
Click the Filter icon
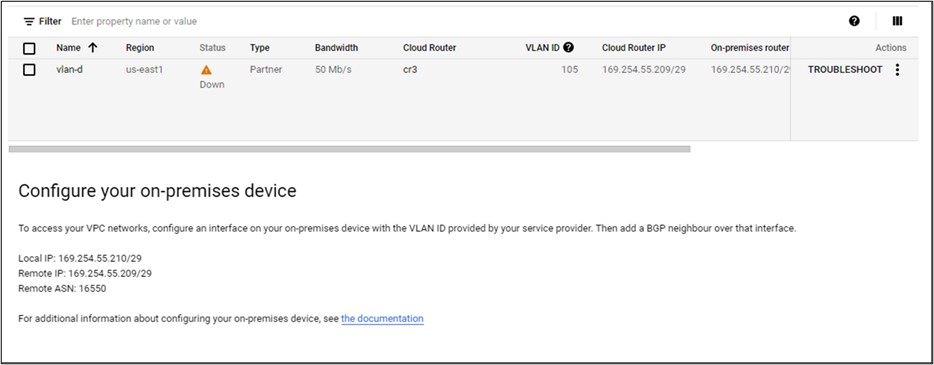[x=29, y=21]
